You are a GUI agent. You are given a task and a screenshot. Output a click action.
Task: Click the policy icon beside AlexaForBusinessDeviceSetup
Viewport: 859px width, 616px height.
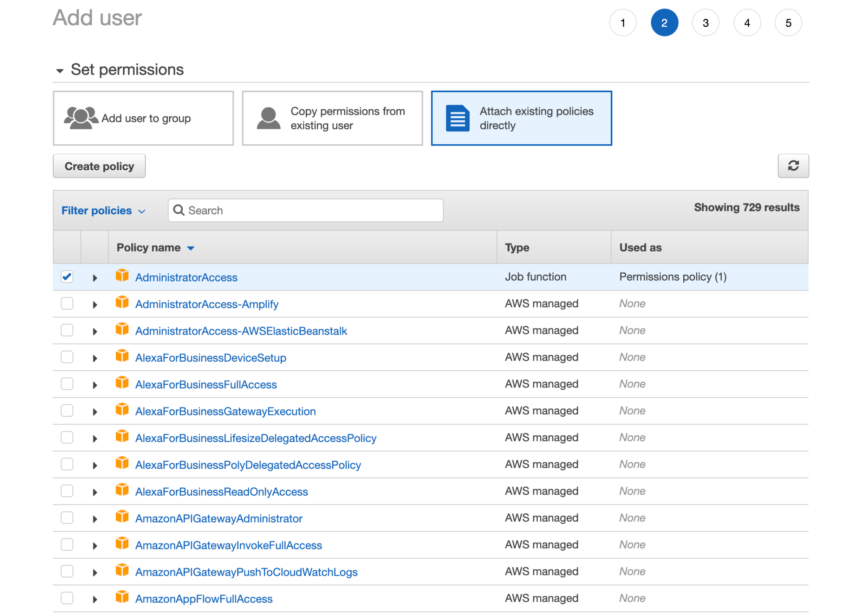122,356
